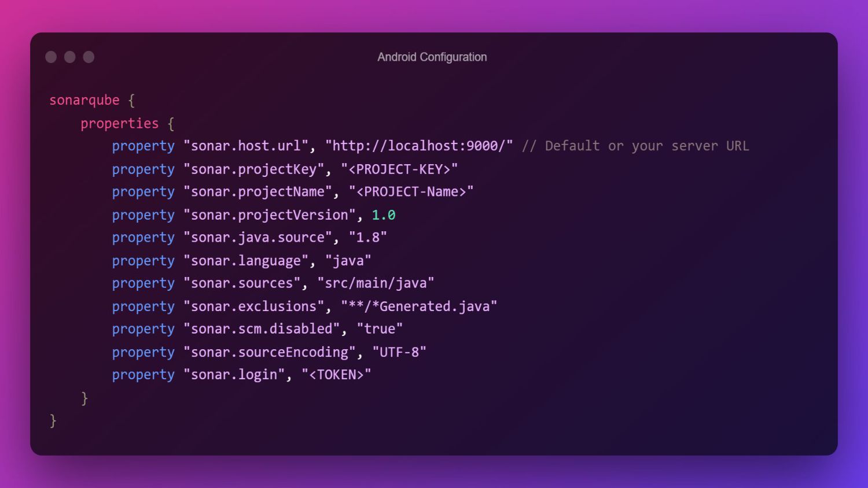
Task: Click the middle gray window dot
Action: tap(70, 57)
